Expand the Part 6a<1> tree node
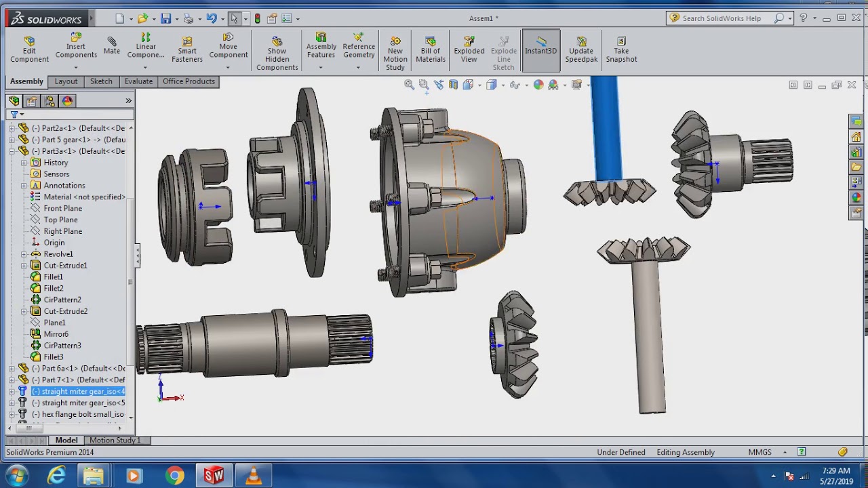This screenshot has width=868, height=488. click(x=12, y=369)
